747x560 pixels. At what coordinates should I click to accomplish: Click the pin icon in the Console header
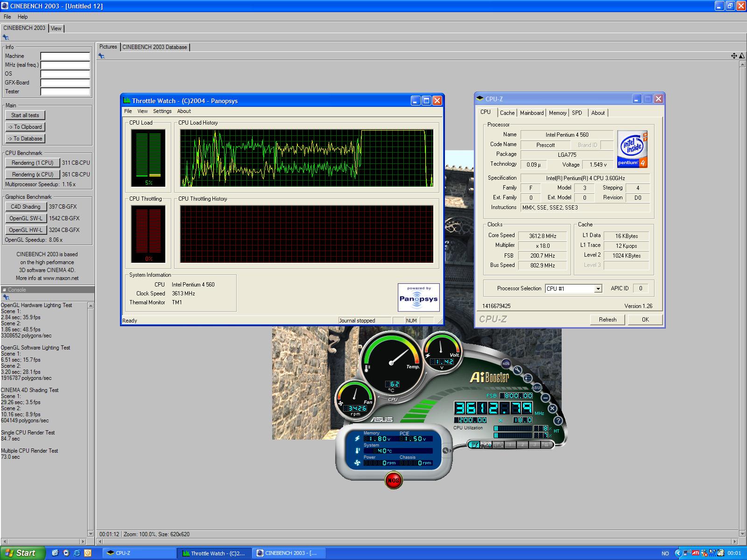pyautogui.click(x=6, y=297)
